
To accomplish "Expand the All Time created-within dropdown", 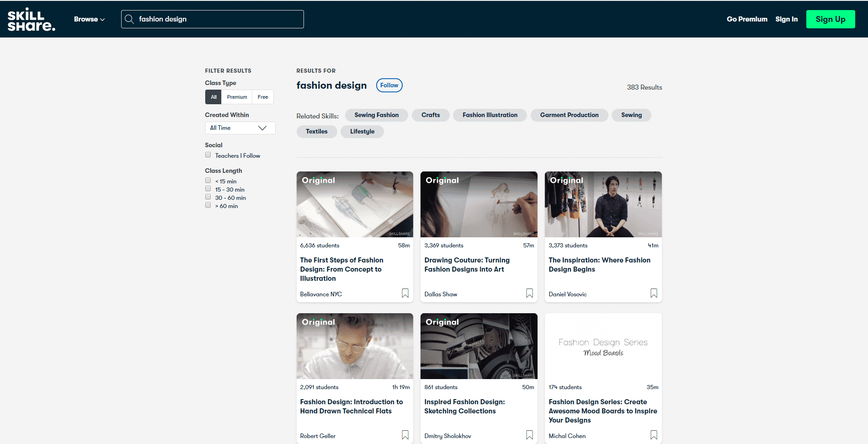I will [x=240, y=128].
